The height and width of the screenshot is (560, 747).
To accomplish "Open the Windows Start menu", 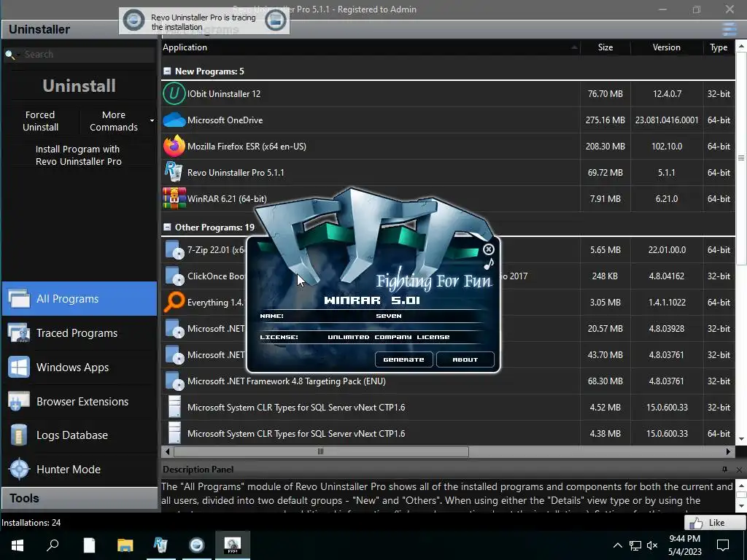I will point(18,545).
